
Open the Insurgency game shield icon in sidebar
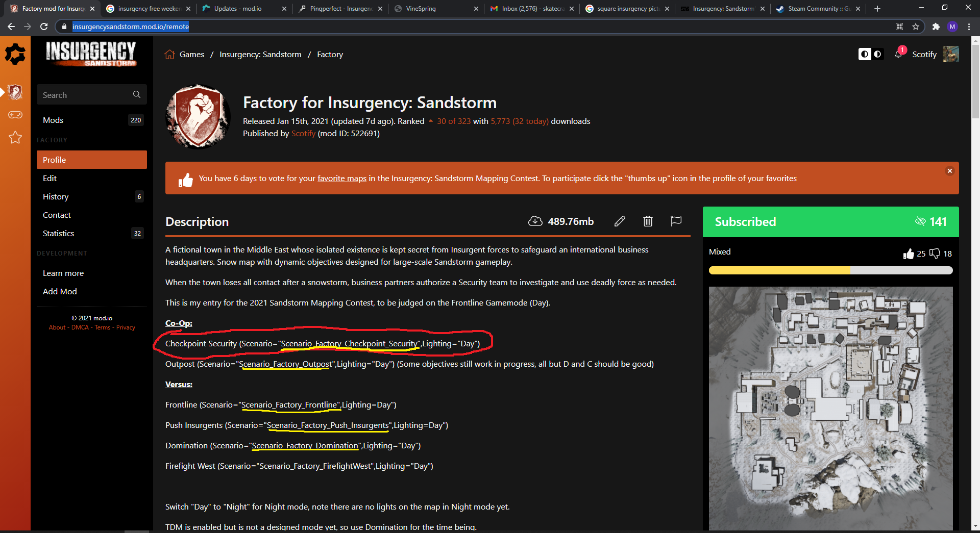(15, 92)
